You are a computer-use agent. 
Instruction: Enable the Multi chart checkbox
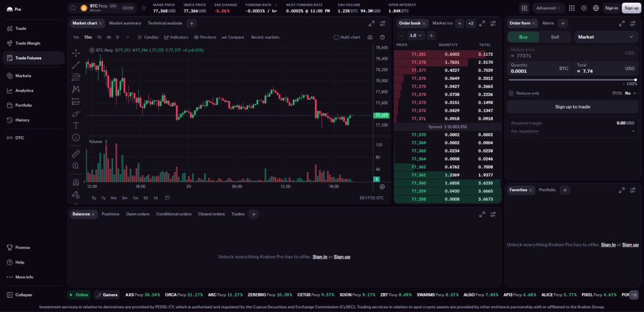point(336,38)
